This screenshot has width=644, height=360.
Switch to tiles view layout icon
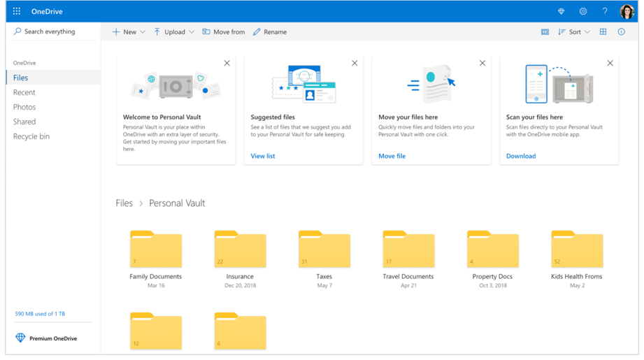click(603, 32)
